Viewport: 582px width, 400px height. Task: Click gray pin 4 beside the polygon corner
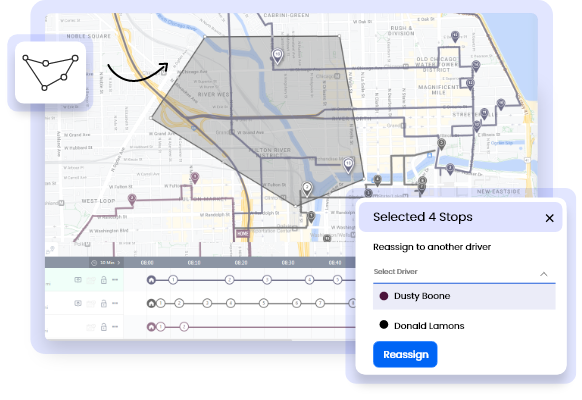tap(377, 180)
